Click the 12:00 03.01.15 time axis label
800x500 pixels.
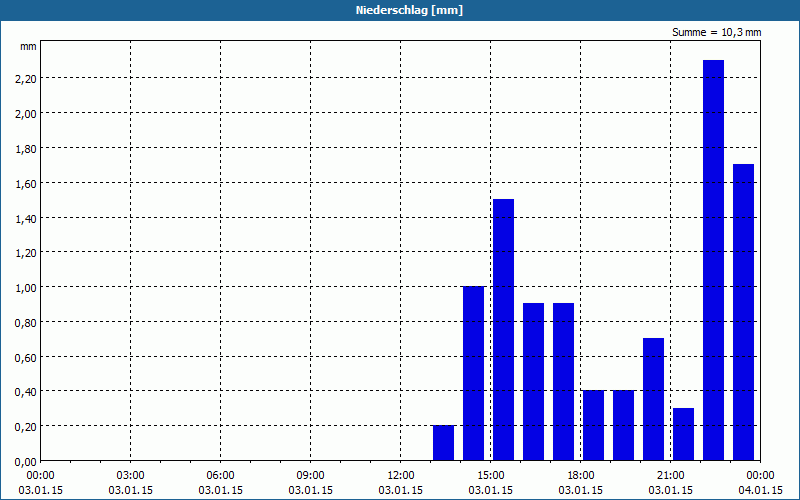click(401, 483)
